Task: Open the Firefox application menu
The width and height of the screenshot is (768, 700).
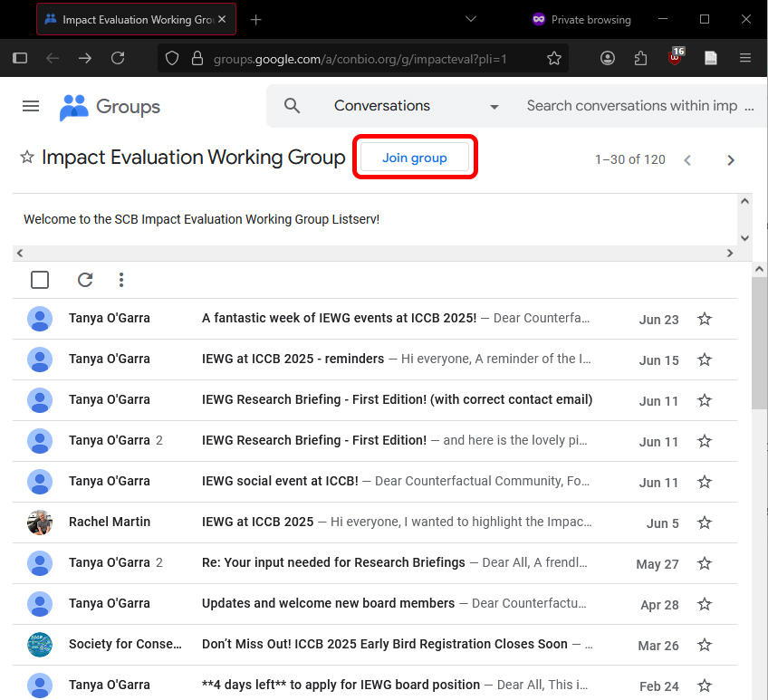Action: coord(745,58)
